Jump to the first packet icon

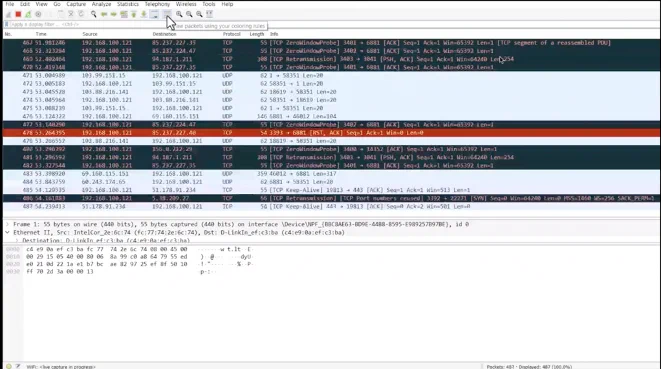click(x=134, y=14)
